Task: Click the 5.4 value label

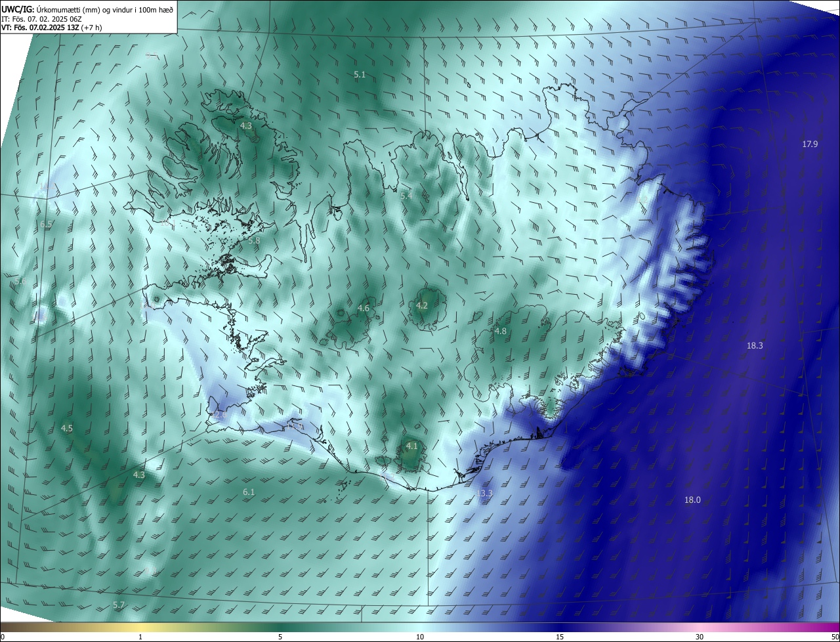Action: pos(406,196)
